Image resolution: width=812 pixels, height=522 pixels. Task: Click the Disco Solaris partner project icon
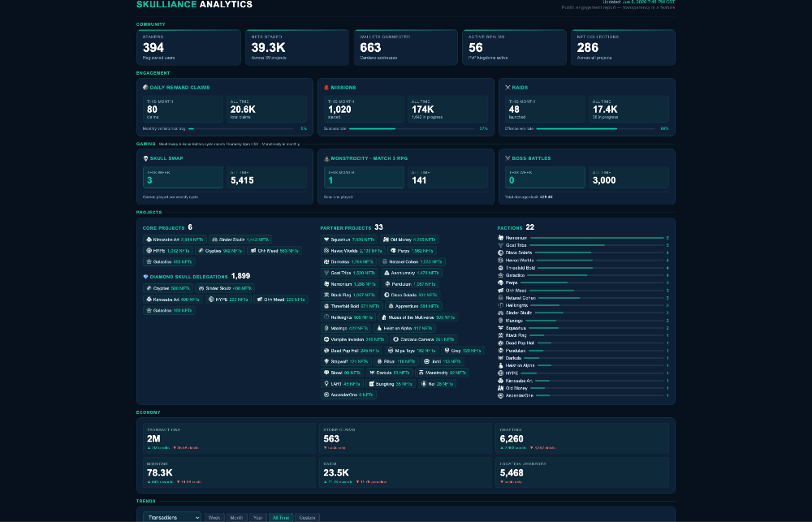387,296
